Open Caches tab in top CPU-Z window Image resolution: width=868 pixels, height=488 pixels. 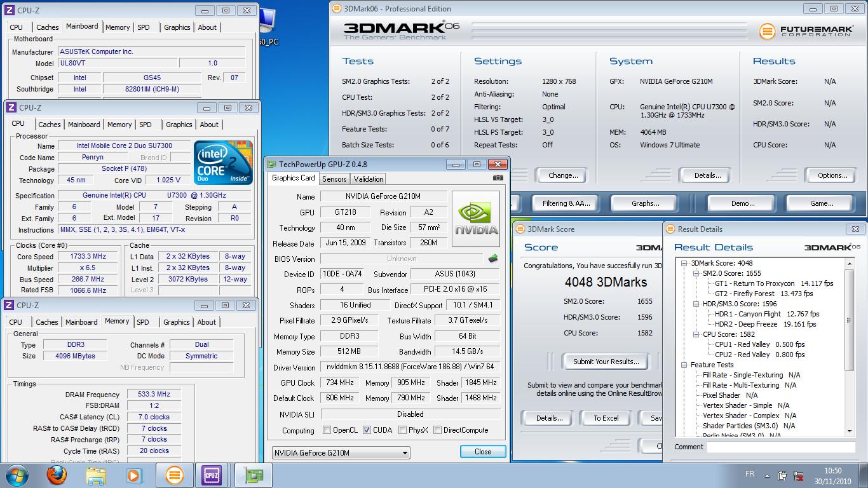(47, 27)
